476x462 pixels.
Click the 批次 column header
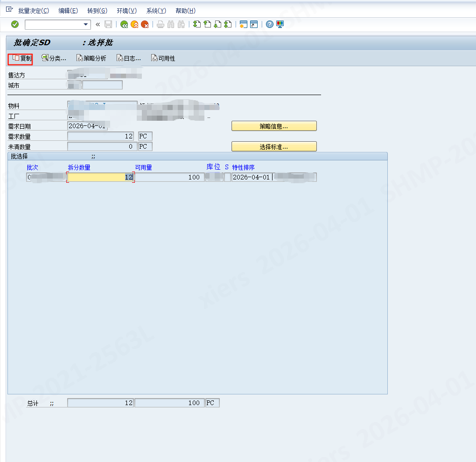pyautogui.click(x=33, y=167)
